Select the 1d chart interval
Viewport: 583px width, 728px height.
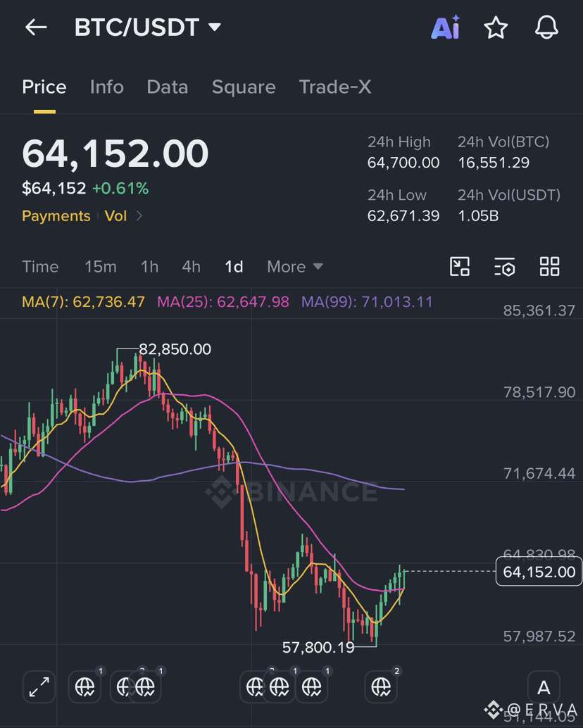pyautogui.click(x=234, y=267)
